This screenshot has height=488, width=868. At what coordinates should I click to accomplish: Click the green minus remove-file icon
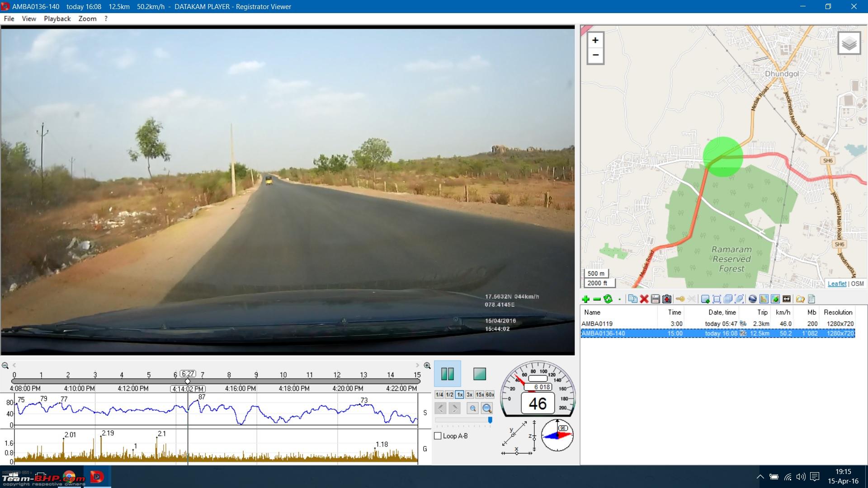click(x=597, y=299)
